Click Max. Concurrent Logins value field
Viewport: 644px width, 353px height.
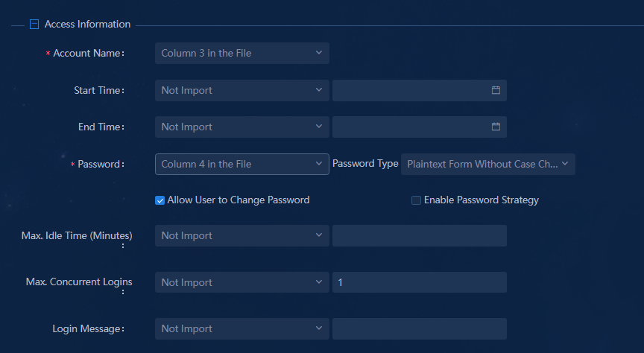pos(420,282)
